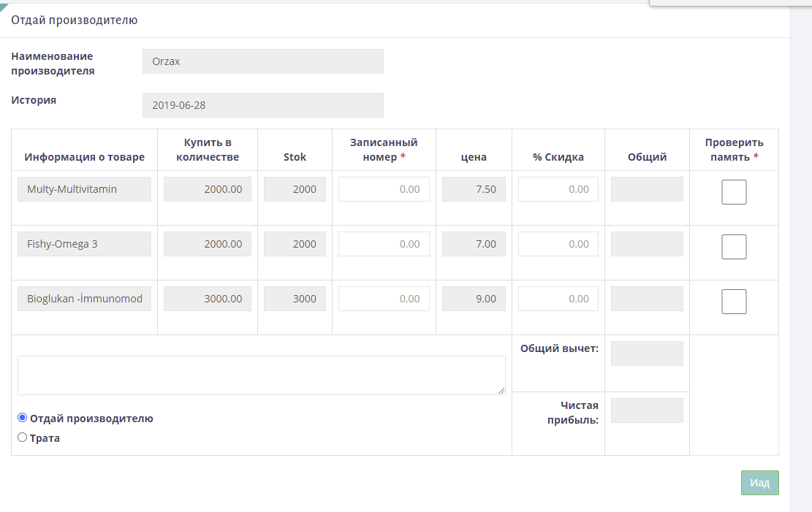Select the Трата radio option
Screen dimensions: 812x512
[22, 438]
